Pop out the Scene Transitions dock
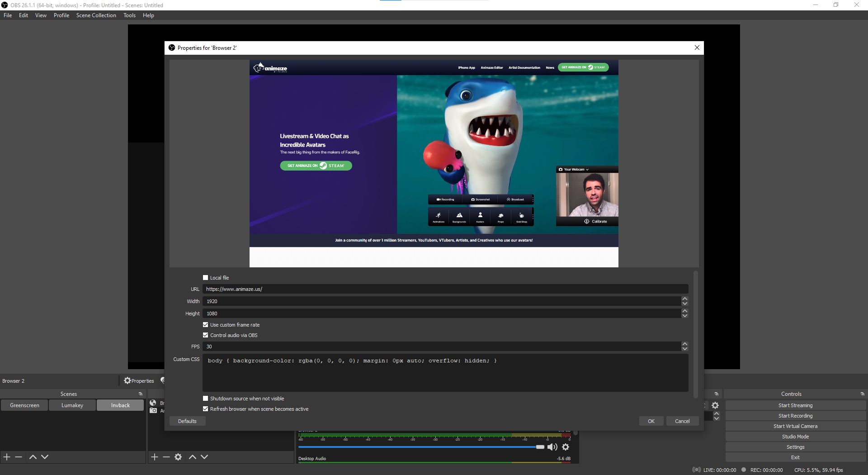Viewport: 868px width, 475px height. 717,394
